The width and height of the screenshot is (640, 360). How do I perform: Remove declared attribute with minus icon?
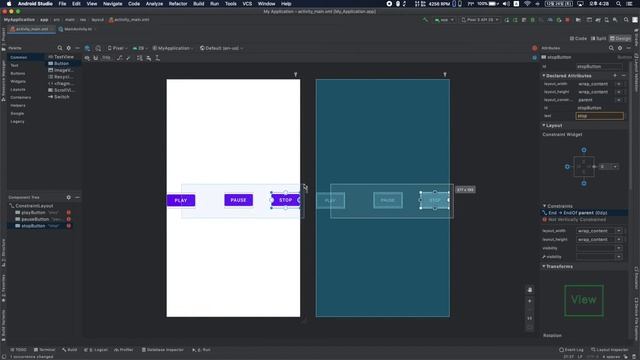click(624, 76)
